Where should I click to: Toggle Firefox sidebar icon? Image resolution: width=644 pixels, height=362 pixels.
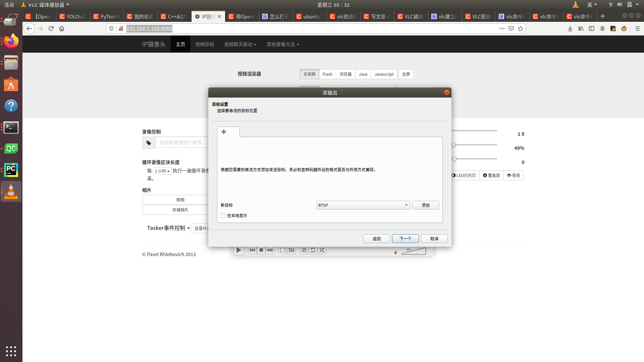(592, 28)
